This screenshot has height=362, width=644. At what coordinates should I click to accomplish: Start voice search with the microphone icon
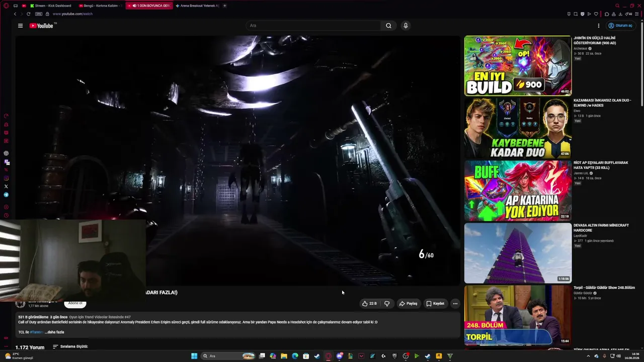[x=406, y=26]
